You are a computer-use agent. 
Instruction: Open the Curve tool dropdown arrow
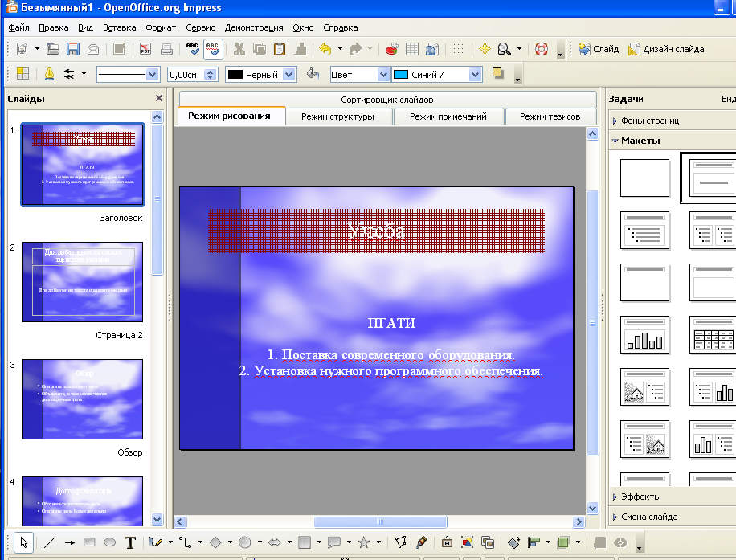170,542
